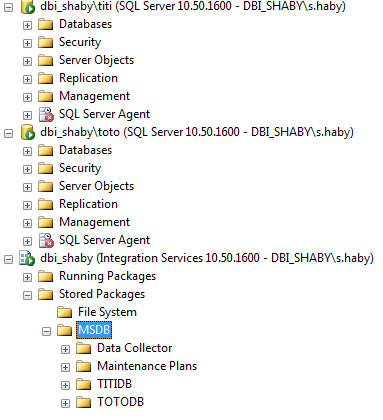
Task: Select the TOTODB label
Action: pyautogui.click(x=120, y=402)
